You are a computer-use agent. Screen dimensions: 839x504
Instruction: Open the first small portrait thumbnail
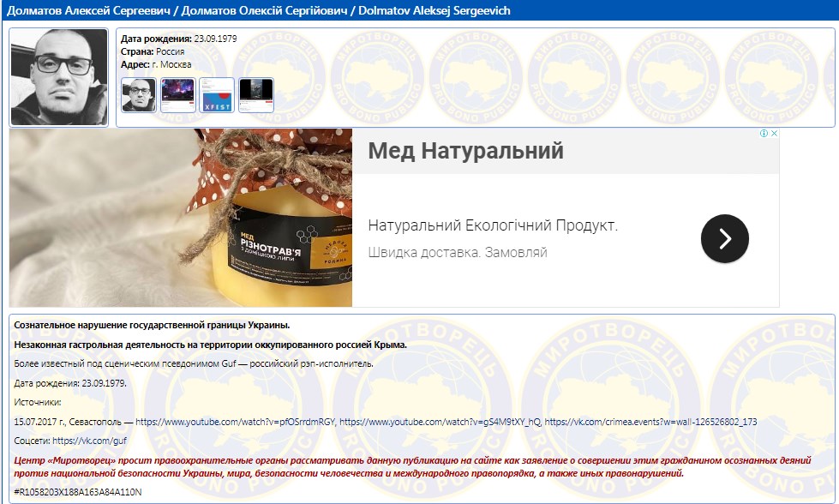point(138,95)
